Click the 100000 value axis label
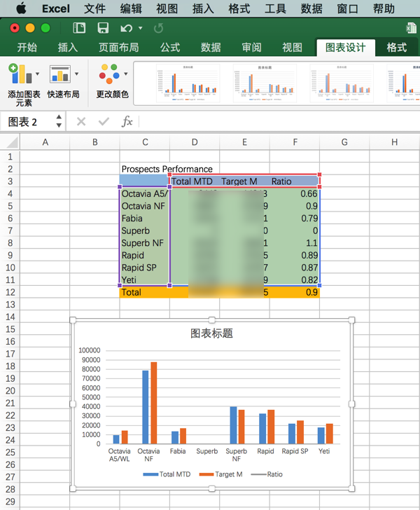 coord(90,350)
